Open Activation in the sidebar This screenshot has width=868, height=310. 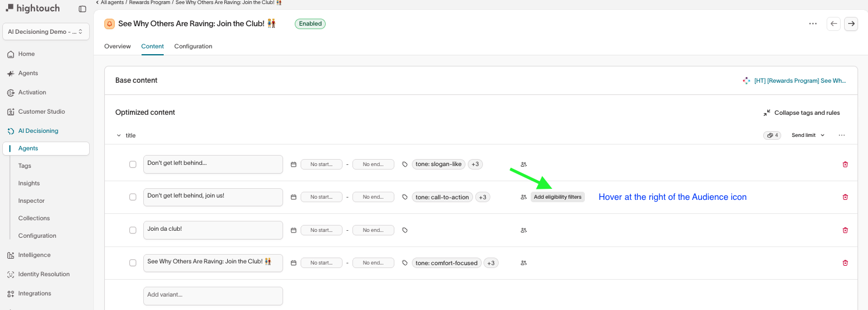click(x=32, y=92)
